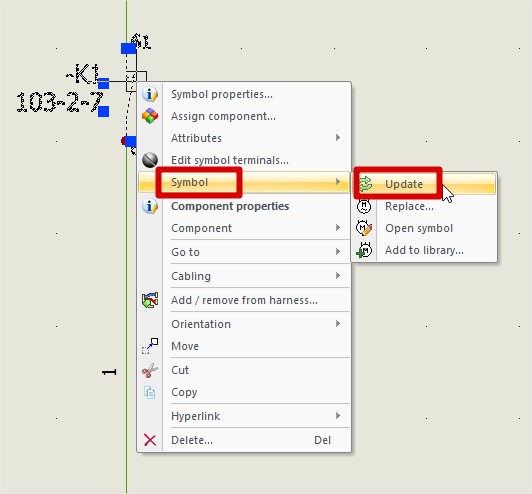
Task: Select the blue handle next to -K1 label
Action: click(103, 83)
